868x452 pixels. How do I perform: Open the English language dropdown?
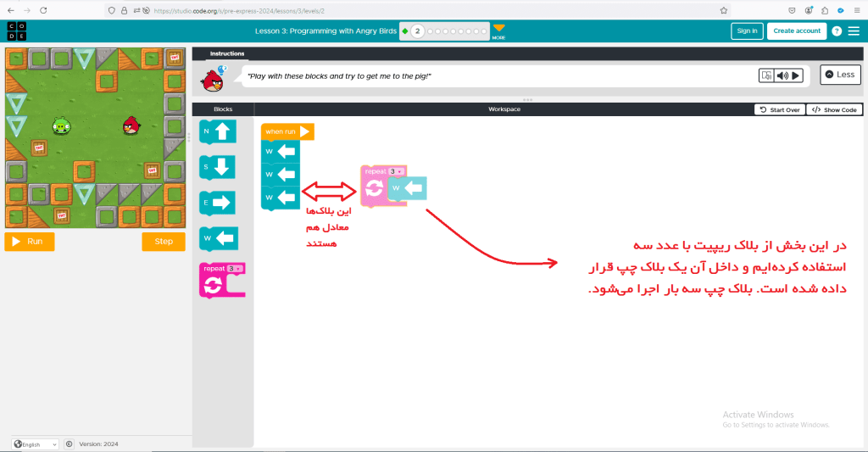coord(36,444)
